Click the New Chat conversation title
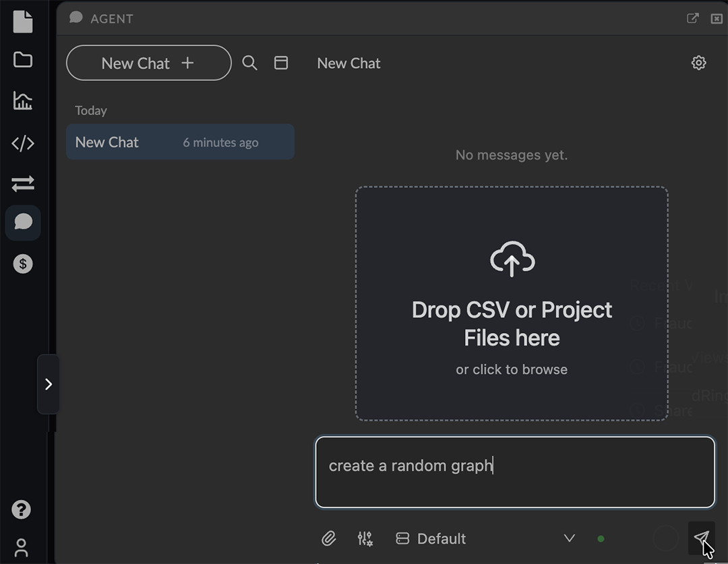The image size is (728, 564). (348, 63)
